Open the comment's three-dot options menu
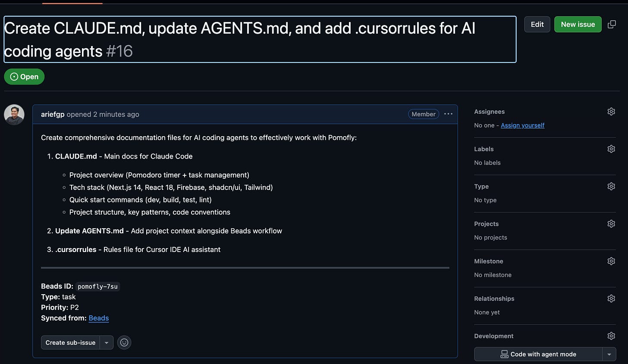The image size is (628, 364). [x=448, y=114]
